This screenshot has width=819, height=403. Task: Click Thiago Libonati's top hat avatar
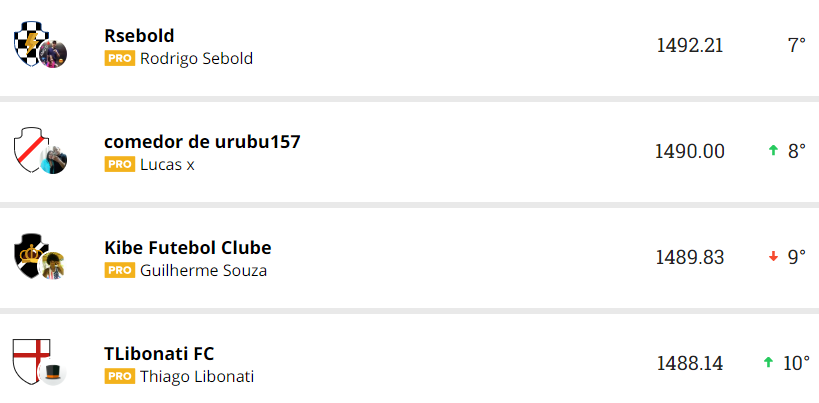click(54, 372)
